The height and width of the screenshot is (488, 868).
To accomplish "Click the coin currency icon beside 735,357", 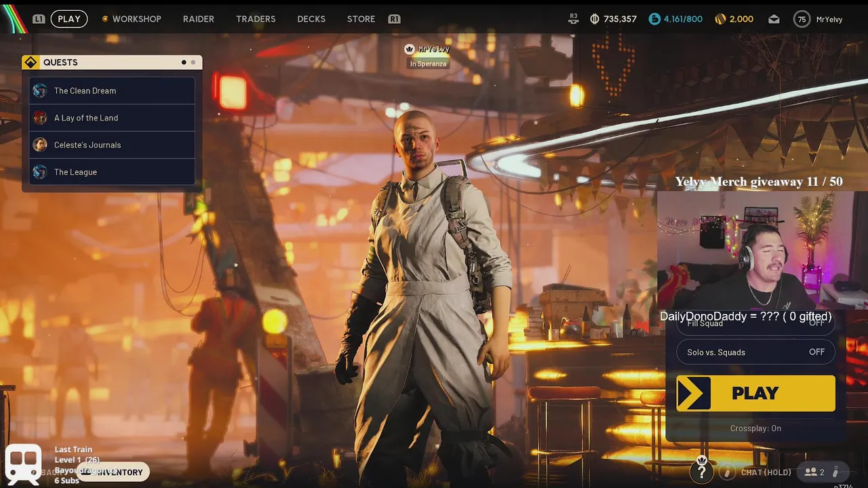I will tap(595, 19).
